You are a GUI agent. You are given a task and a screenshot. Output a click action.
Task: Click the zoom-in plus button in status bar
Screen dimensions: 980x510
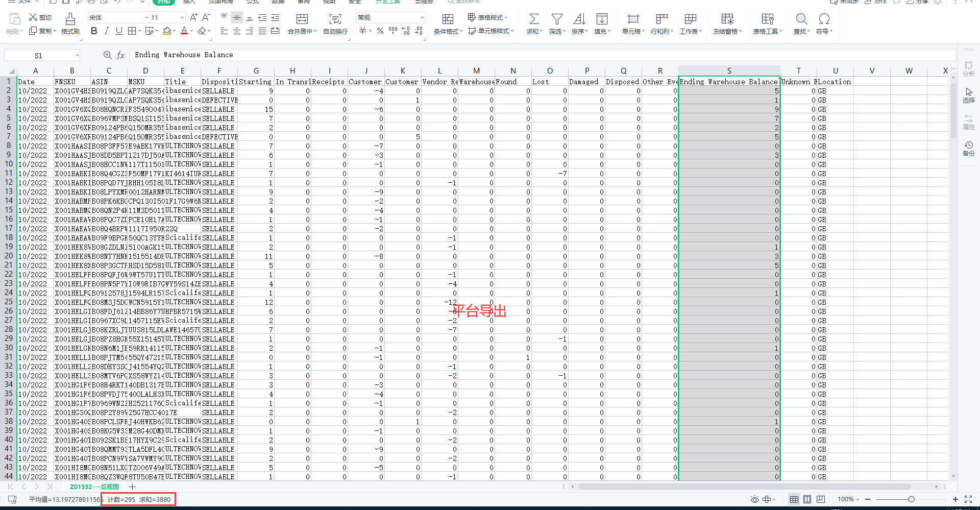click(x=955, y=499)
